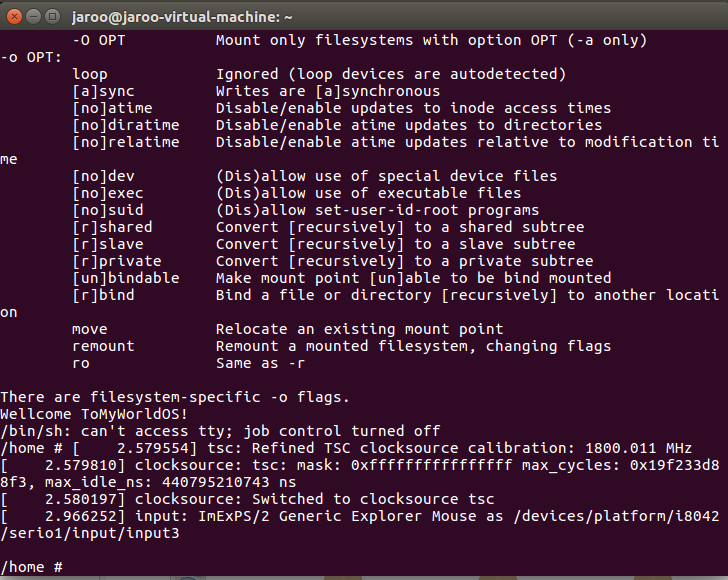
Task: Close the terminal window with red button
Action: click(14, 17)
